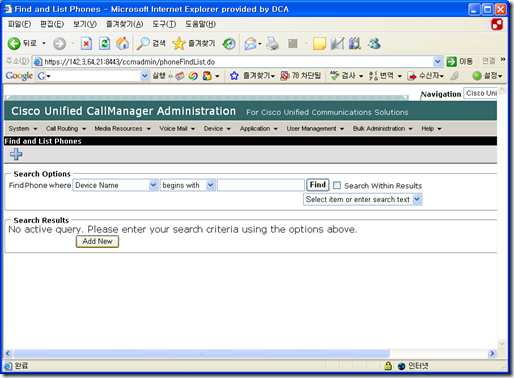The height and width of the screenshot is (378, 514).
Task: Open the begins with operator dropdown
Action: [210, 185]
